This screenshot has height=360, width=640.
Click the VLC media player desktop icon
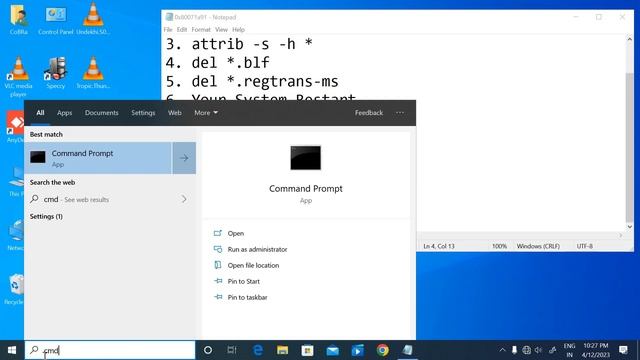point(18,76)
